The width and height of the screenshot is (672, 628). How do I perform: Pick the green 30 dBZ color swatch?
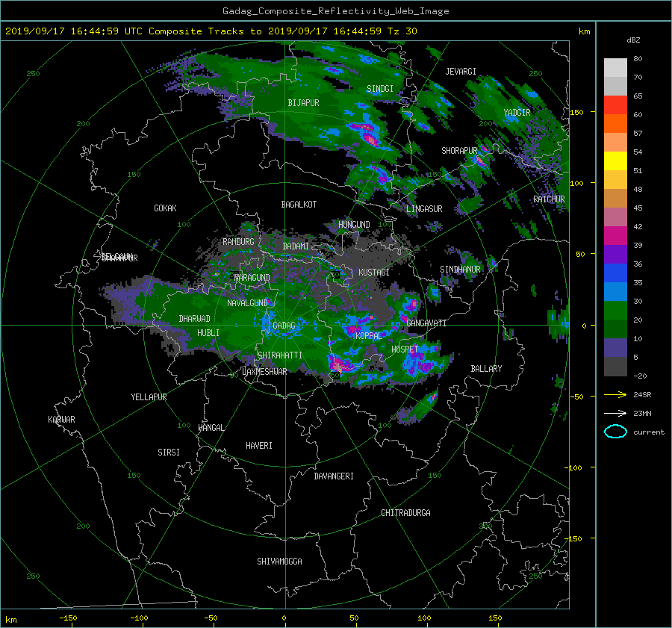pyautogui.click(x=615, y=310)
